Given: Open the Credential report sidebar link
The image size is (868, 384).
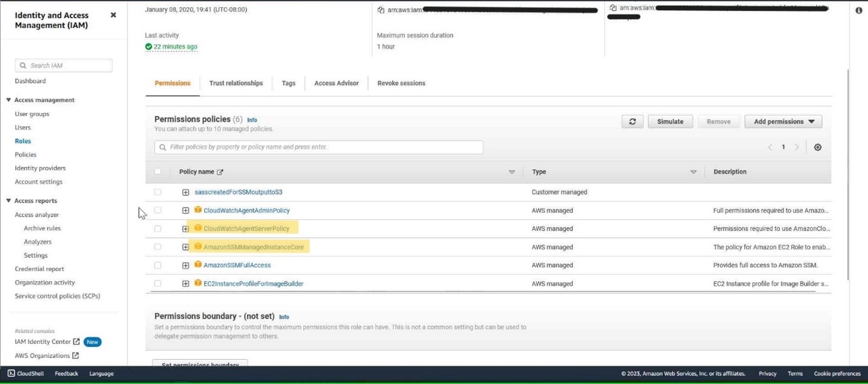Looking at the screenshot, I should 39,269.
